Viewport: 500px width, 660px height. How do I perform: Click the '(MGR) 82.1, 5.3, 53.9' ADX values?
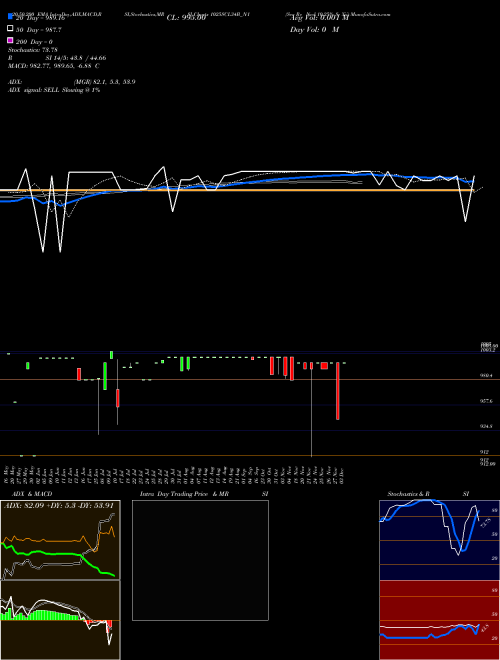pyautogui.click(x=105, y=82)
